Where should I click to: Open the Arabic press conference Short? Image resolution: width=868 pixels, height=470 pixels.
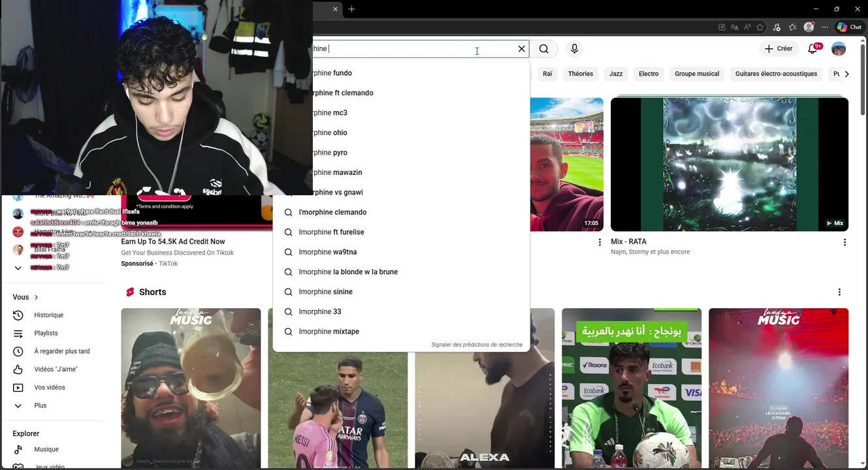pyautogui.click(x=632, y=389)
